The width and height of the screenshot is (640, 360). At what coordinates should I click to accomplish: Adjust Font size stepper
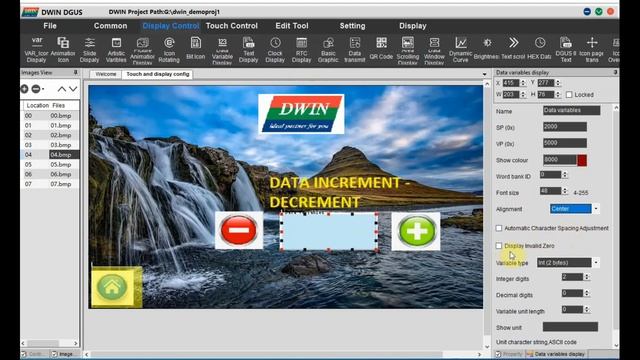[565, 191]
